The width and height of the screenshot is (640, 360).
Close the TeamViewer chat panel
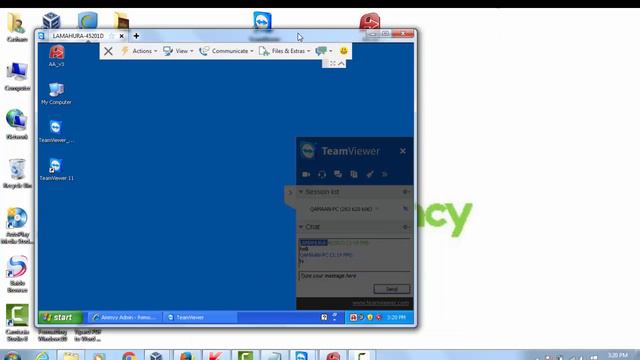[403, 151]
